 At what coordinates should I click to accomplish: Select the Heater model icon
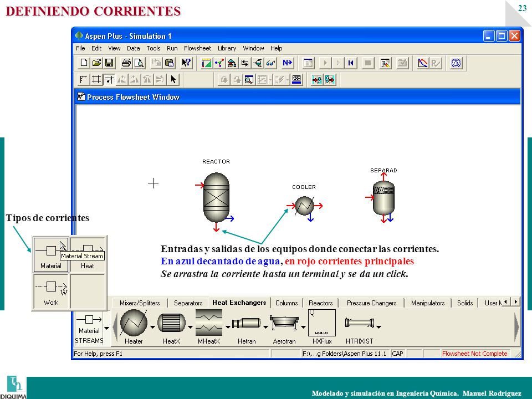tap(134, 323)
